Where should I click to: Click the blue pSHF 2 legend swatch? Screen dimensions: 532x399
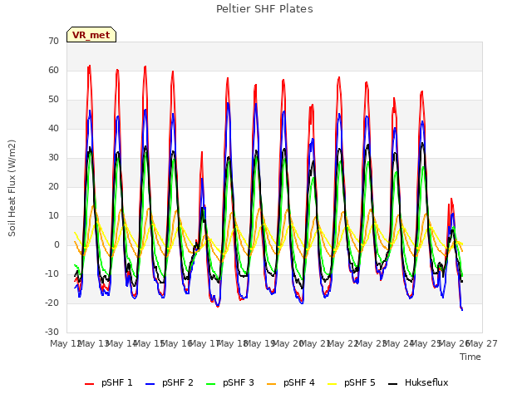tap(150, 384)
